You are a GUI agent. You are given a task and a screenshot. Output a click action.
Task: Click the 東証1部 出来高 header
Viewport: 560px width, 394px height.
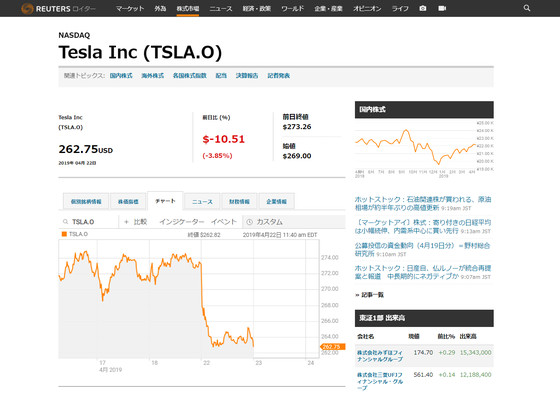coord(424,318)
